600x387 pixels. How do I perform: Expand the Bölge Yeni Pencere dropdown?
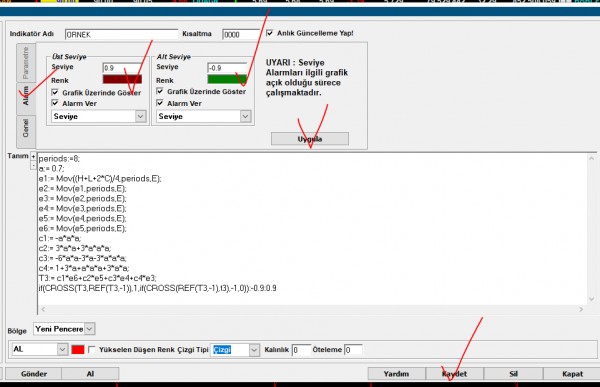[90, 329]
